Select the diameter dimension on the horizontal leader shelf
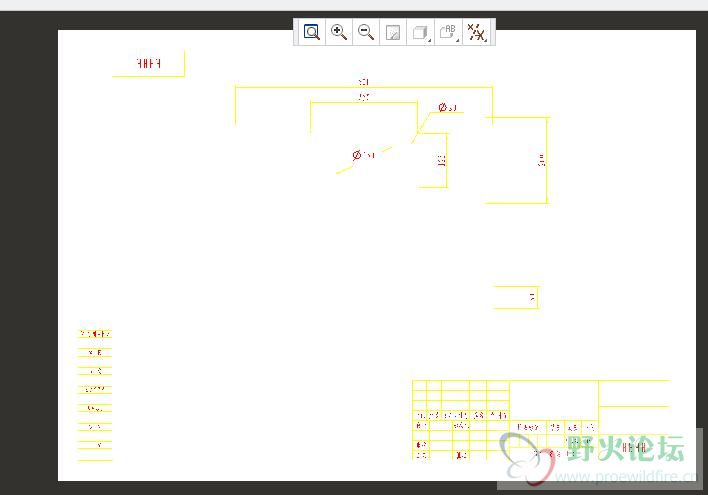 tap(448, 107)
